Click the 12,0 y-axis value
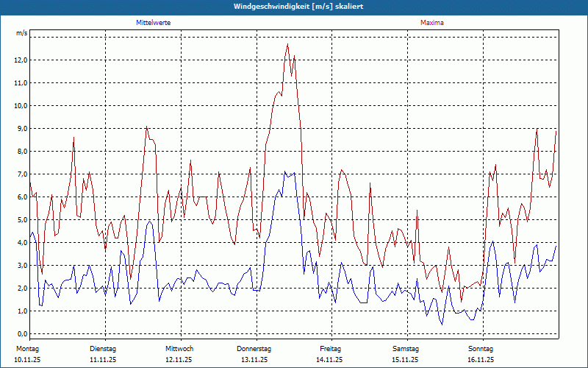 tap(21, 60)
